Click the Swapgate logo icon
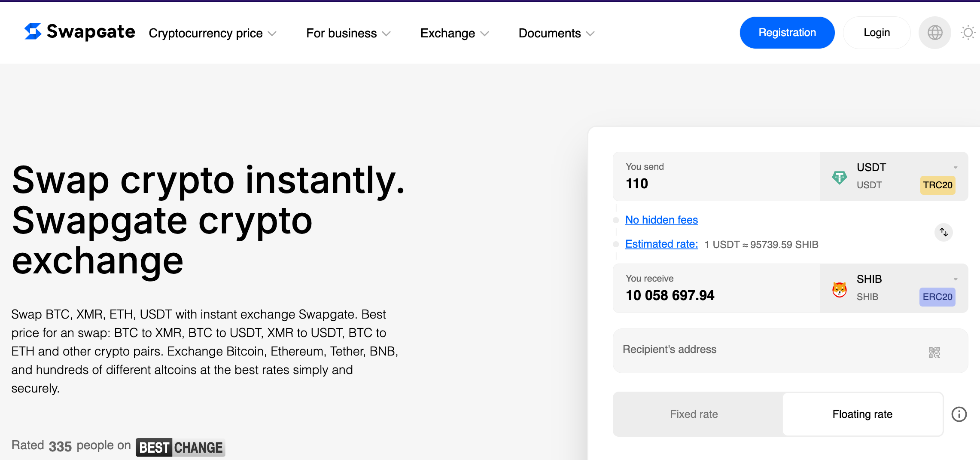Viewport: 980px width, 460px height. [33, 31]
